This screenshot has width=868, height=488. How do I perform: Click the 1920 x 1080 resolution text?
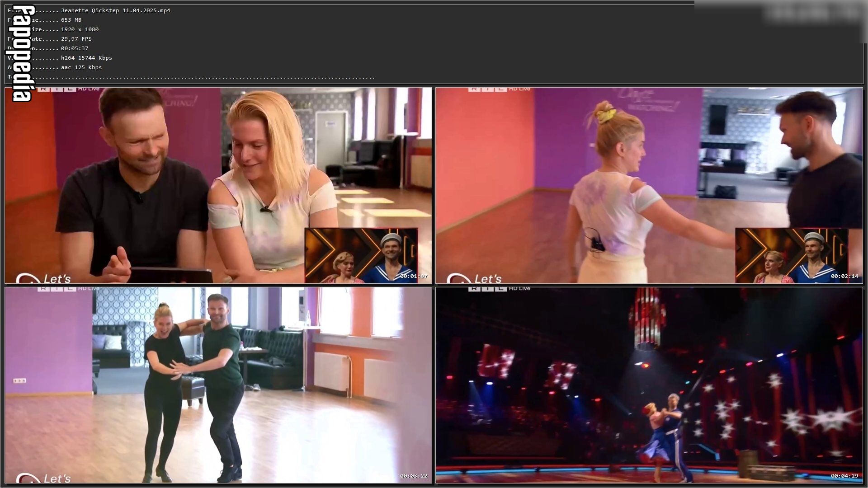[x=80, y=29]
